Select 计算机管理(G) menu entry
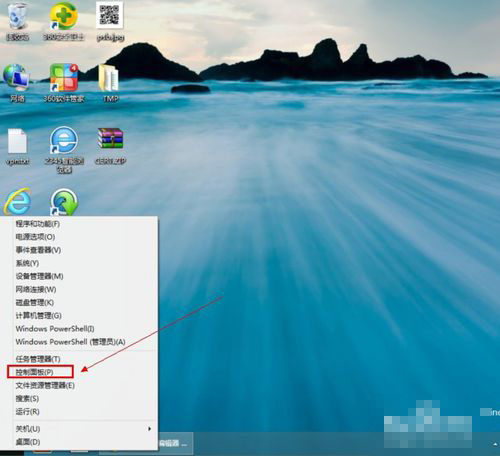Screen dimensions: 500x456 [x=39, y=316]
